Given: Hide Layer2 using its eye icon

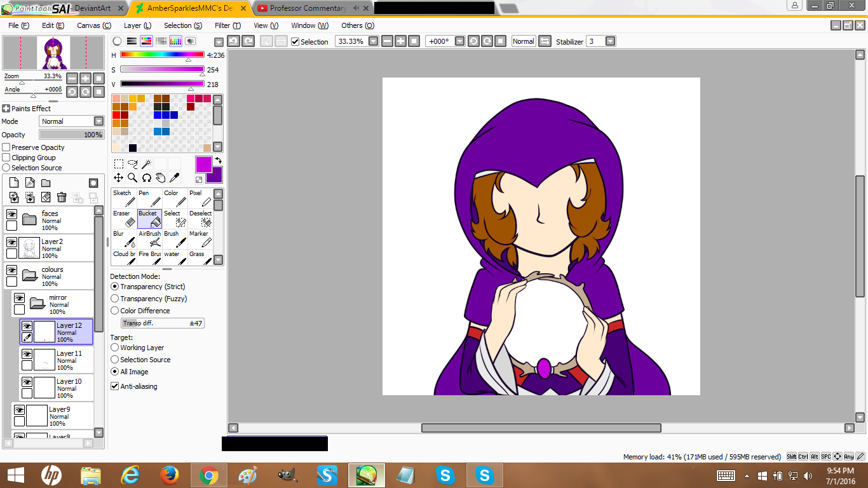Looking at the screenshot, I should coord(11,242).
